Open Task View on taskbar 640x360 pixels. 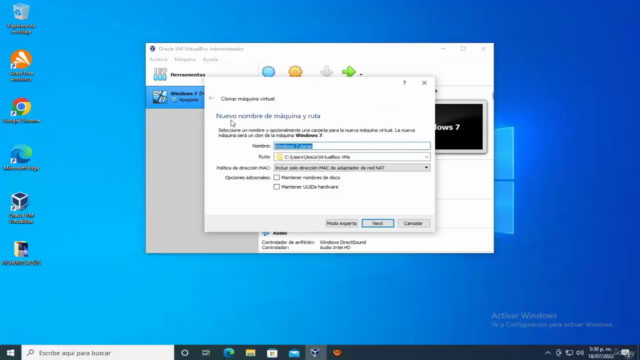206,353
